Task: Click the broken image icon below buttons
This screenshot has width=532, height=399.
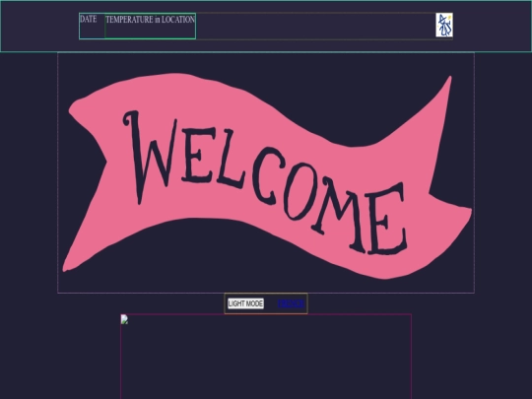Action: coord(124,319)
